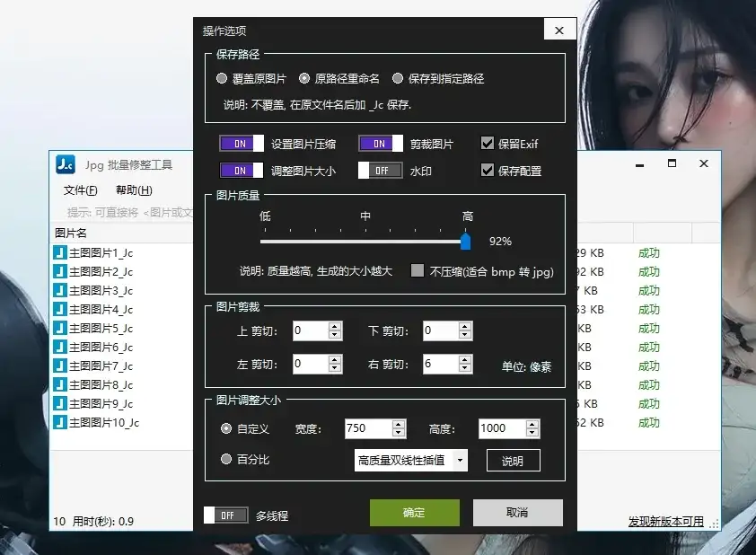This screenshot has width=756, height=555.
Task: Open the 文件(F) menu
Action: (81, 190)
